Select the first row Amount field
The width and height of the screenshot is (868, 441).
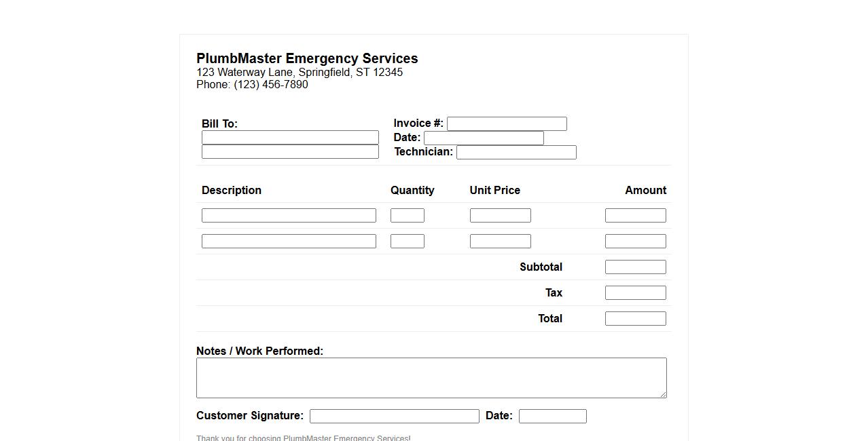[x=636, y=215]
